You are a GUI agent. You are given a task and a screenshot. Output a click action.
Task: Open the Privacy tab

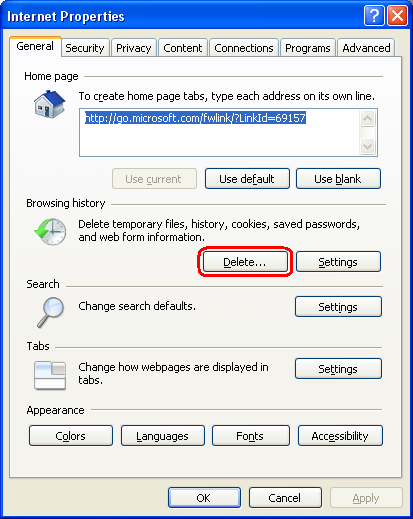134,48
